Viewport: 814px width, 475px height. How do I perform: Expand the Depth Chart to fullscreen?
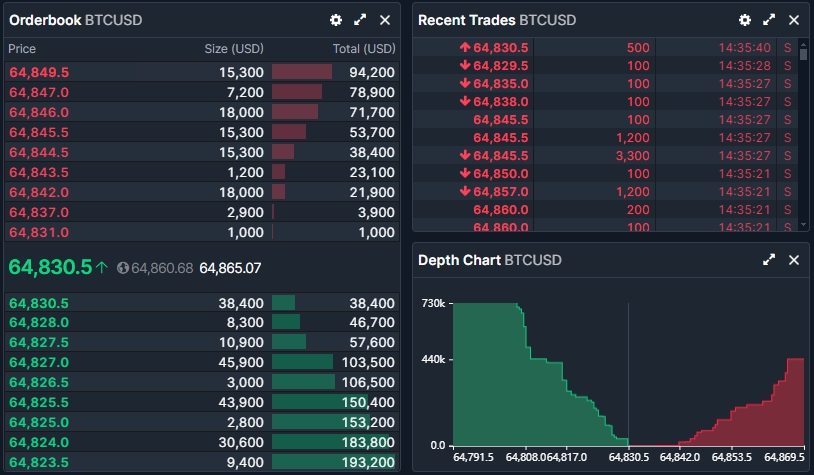(x=769, y=260)
